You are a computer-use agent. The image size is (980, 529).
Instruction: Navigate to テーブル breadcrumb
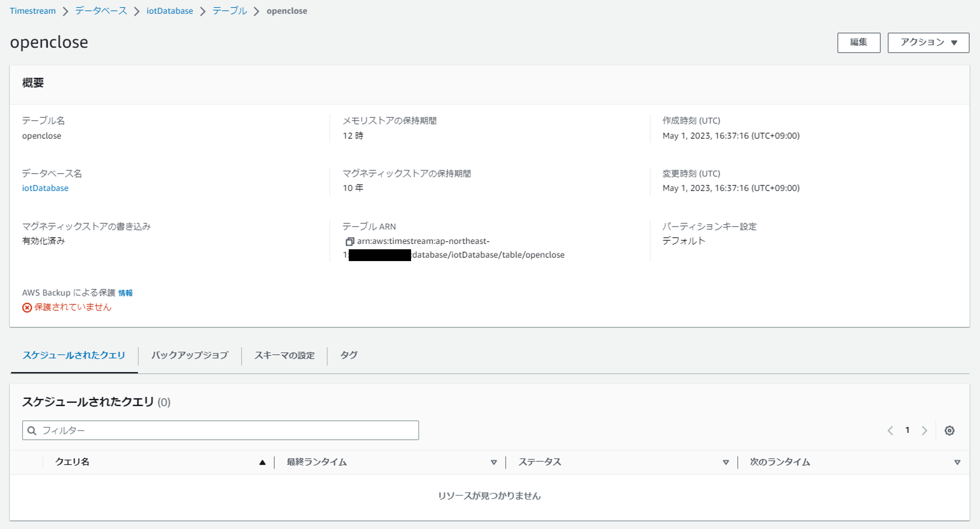229,11
